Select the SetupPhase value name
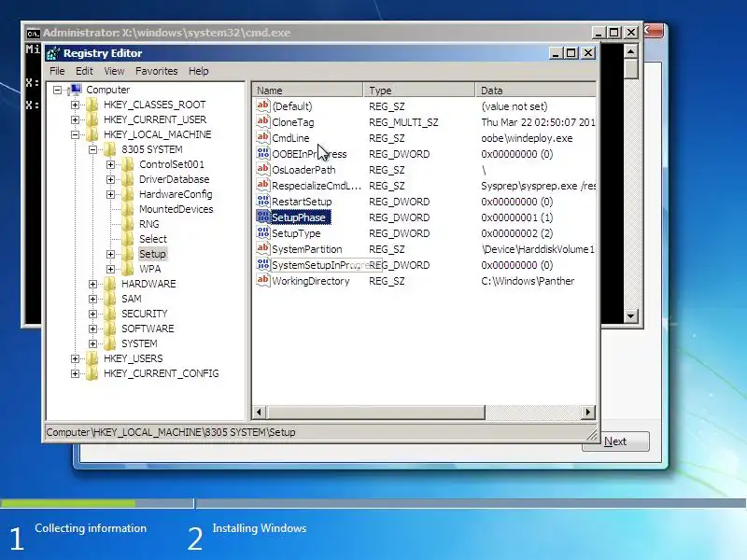The height and width of the screenshot is (560, 747). (x=300, y=217)
